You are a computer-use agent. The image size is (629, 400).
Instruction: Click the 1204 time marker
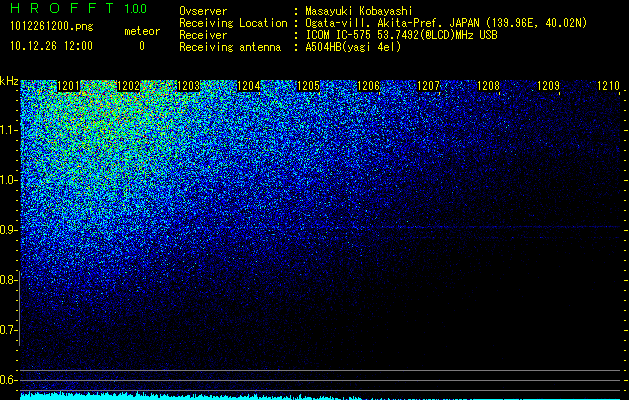[x=249, y=86]
